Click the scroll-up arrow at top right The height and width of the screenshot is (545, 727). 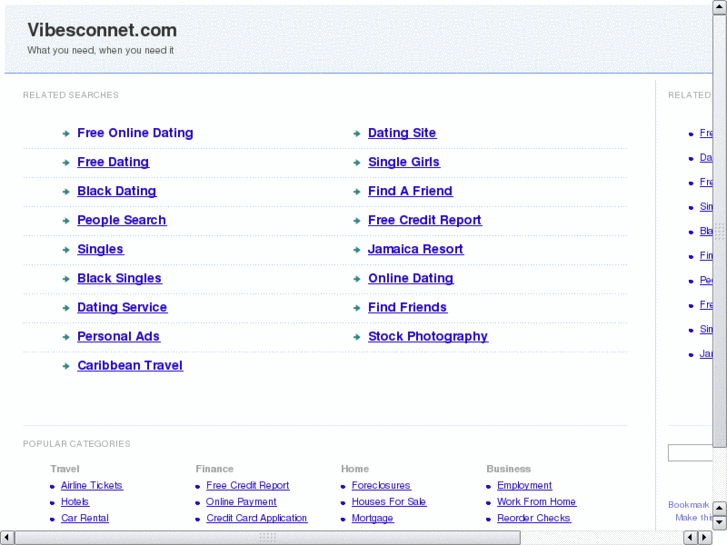pyautogui.click(x=720, y=7)
